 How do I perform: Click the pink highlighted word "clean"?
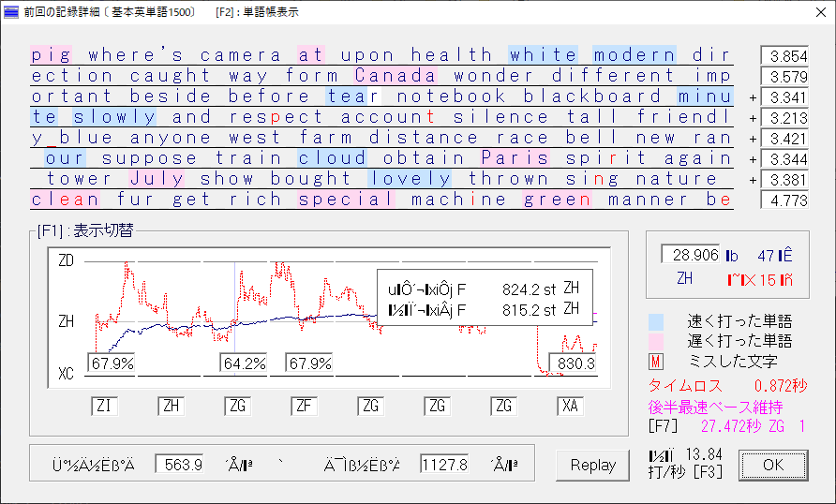pos(65,200)
